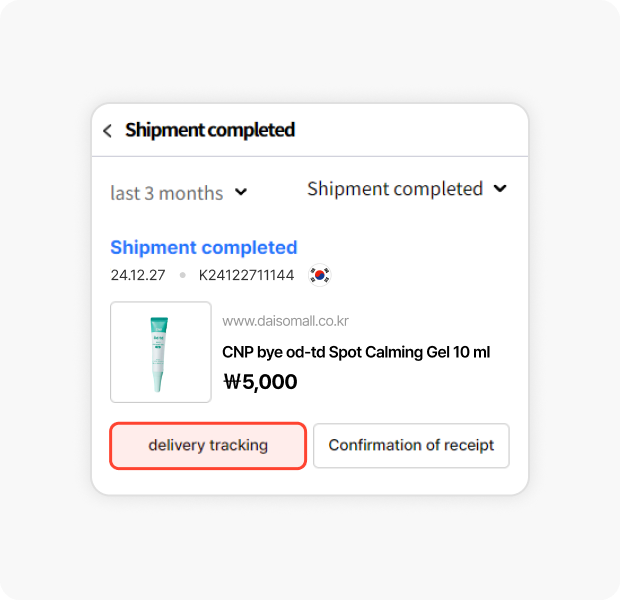Visit the www.daisomall.co.kr store link
The width and height of the screenshot is (620, 600).
[285, 321]
